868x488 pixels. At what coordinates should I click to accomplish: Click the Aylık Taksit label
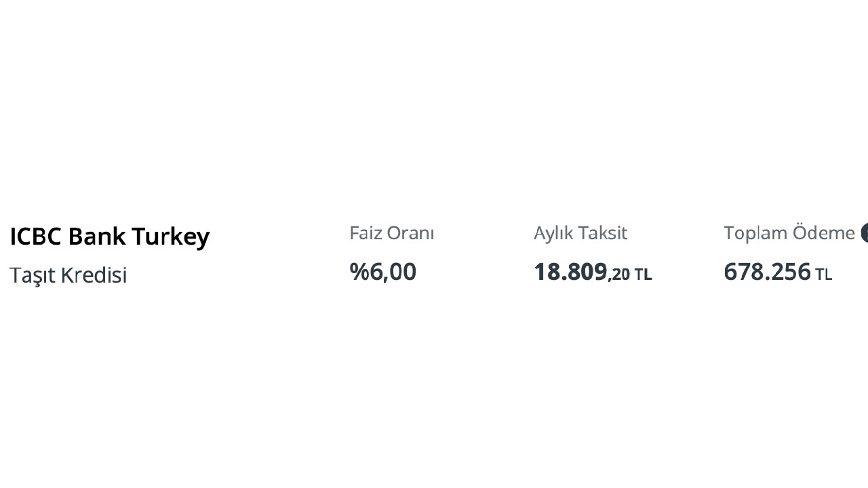(580, 233)
